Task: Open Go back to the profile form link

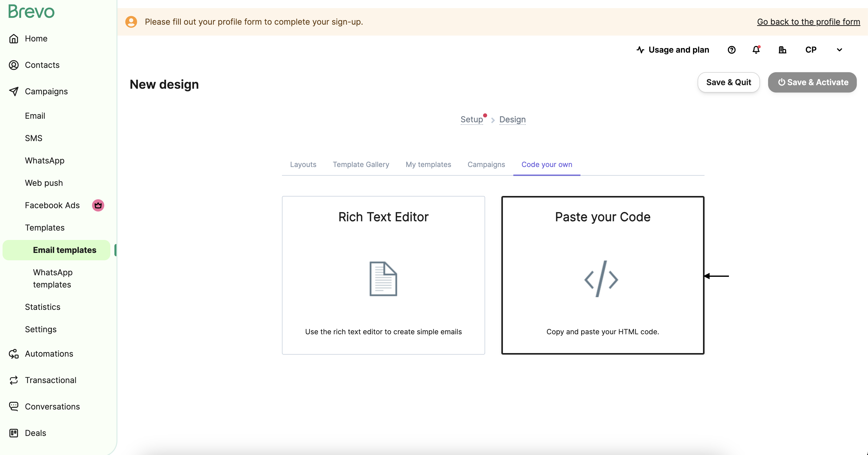Action: [808, 22]
